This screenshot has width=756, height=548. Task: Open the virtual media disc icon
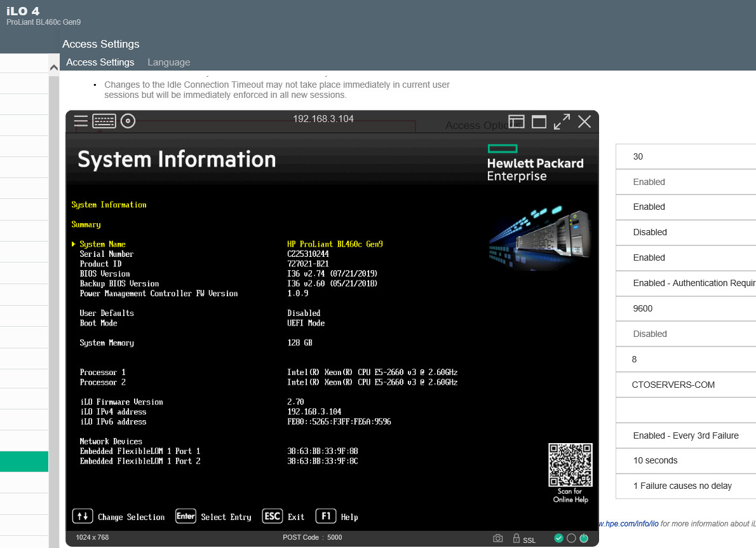pyautogui.click(x=128, y=121)
